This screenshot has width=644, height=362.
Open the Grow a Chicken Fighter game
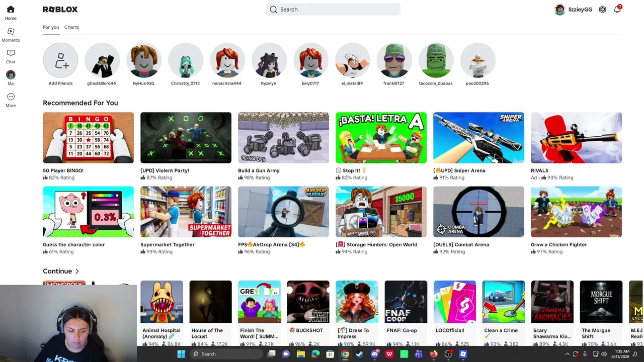click(x=576, y=212)
